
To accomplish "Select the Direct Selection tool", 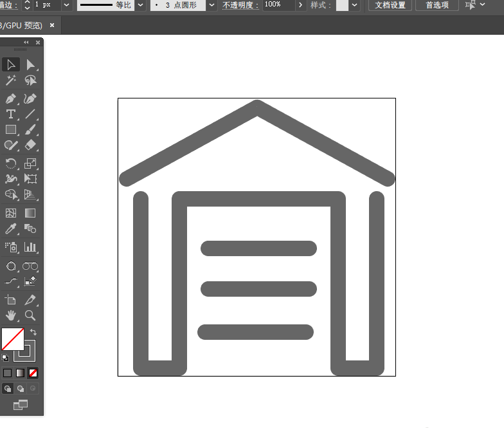I will pyautogui.click(x=30, y=64).
